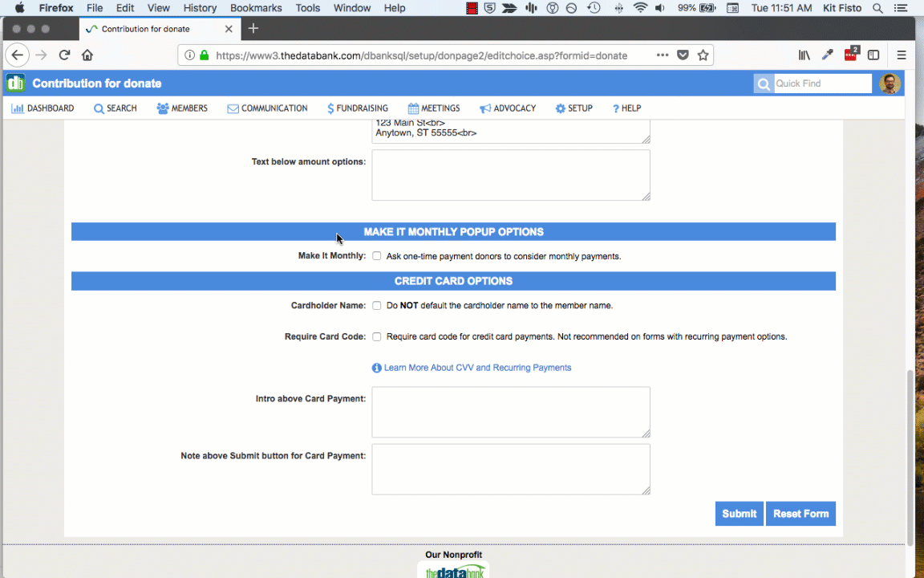This screenshot has height=578, width=924.
Task: Open the Firefox Tools menu
Action: tap(308, 8)
